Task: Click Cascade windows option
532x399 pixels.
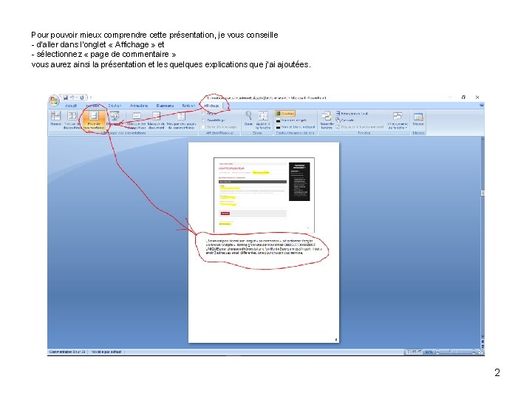Action: pyautogui.click(x=345, y=120)
